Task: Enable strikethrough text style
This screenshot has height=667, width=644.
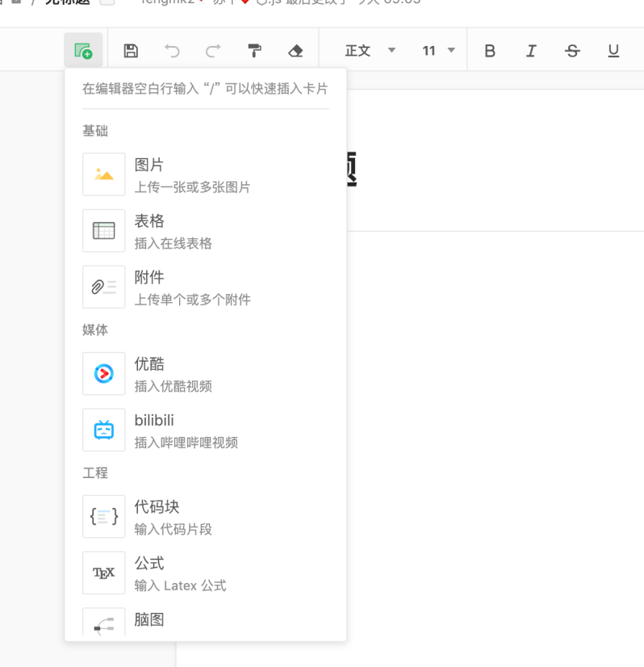Action: click(x=572, y=51)
